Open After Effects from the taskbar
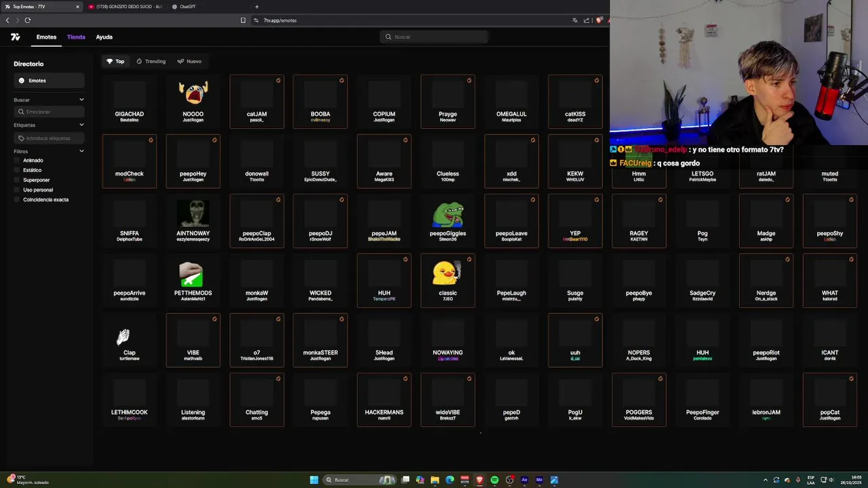The image size is (868, 488). tap(524, 480)
